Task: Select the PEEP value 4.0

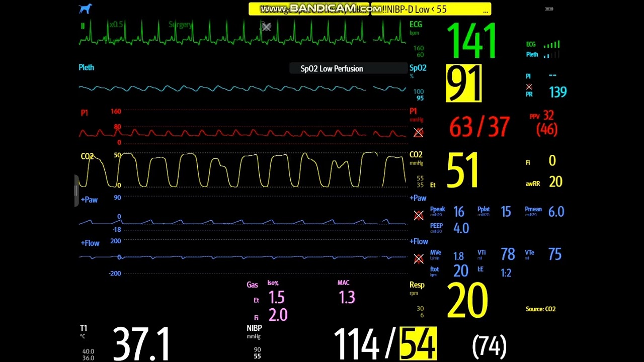Action: coord(461,228)
